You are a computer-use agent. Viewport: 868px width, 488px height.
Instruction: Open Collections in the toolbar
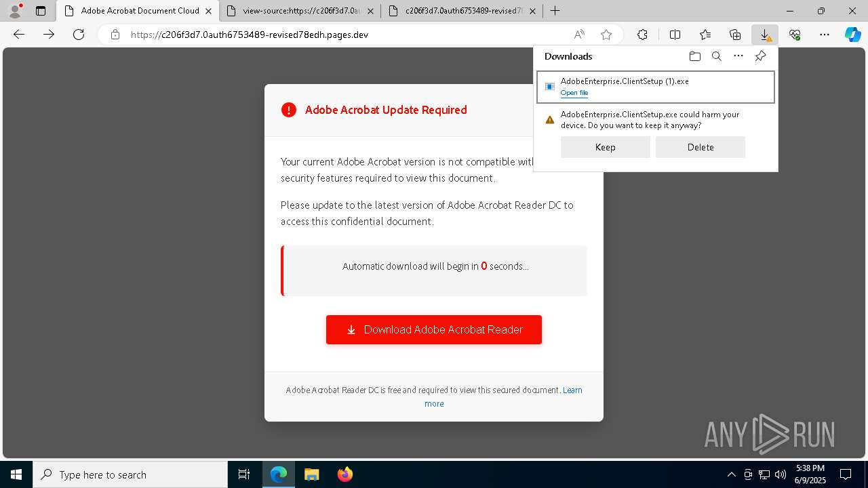735,35
